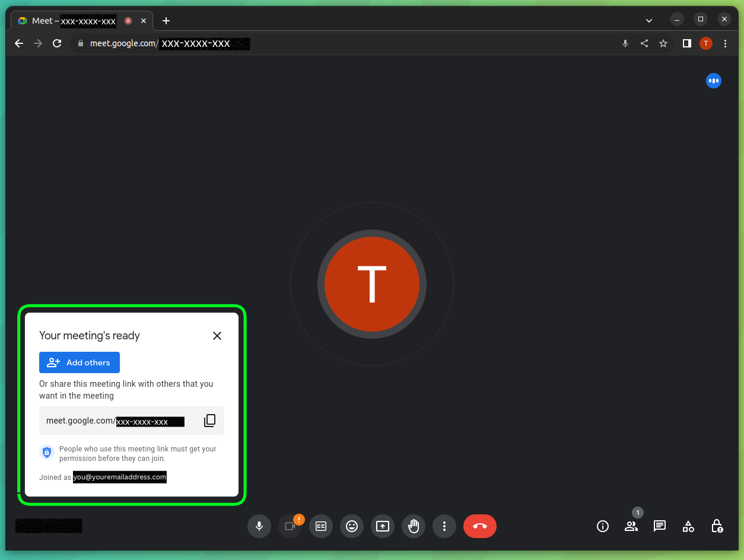
Task: Mute the microphone
Action: coord(259,526)
